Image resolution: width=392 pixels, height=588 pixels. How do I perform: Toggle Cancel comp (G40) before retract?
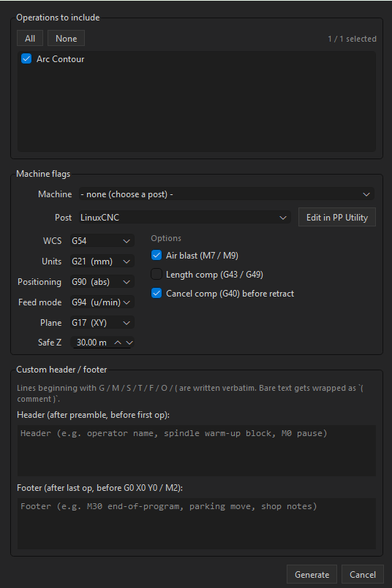point(157,293)
